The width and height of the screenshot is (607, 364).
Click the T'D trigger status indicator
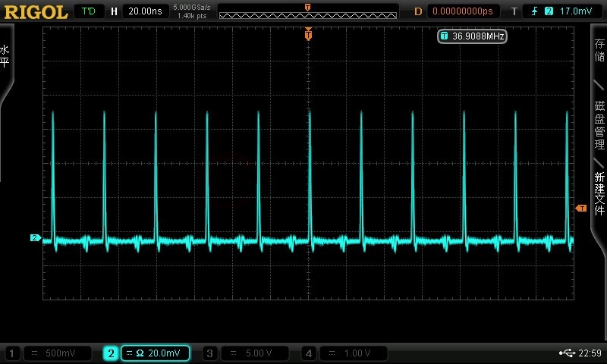[89, 11]
